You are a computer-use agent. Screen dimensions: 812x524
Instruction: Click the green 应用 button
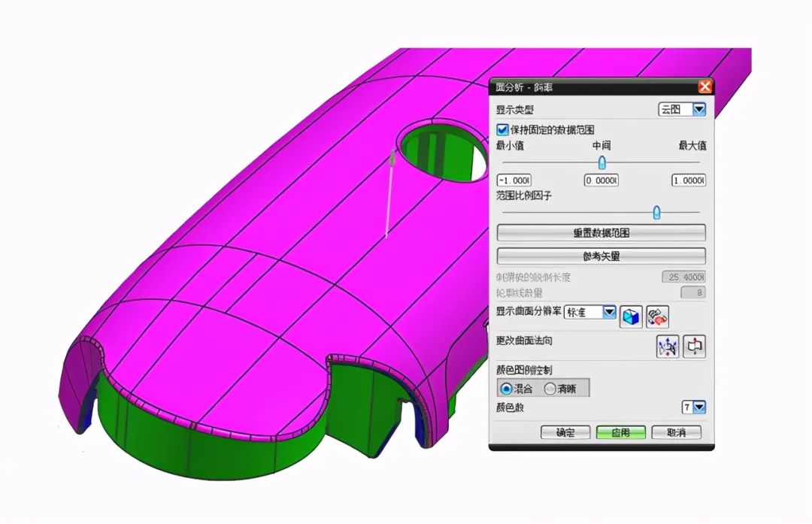(x=621, y=432)
